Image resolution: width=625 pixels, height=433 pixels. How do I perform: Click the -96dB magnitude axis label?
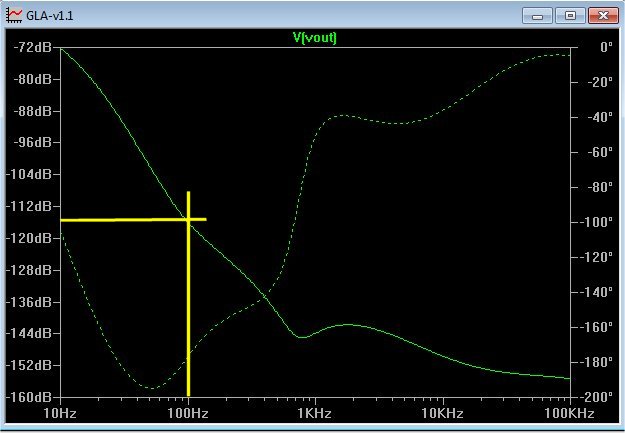tap(33, 142)
